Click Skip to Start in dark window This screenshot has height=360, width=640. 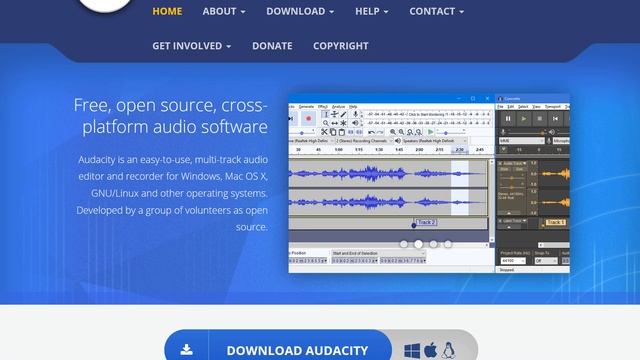tap(555, 119)
